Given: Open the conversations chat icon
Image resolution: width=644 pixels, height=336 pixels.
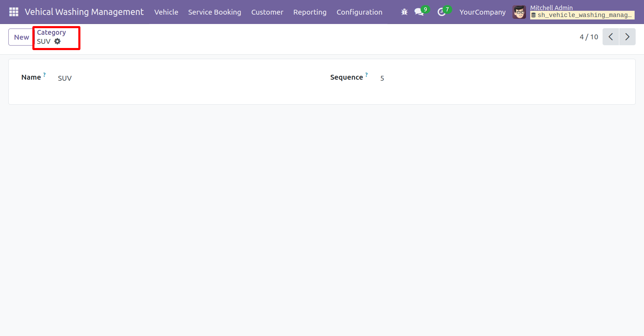Looking at the screenshot, I should 419,12.
